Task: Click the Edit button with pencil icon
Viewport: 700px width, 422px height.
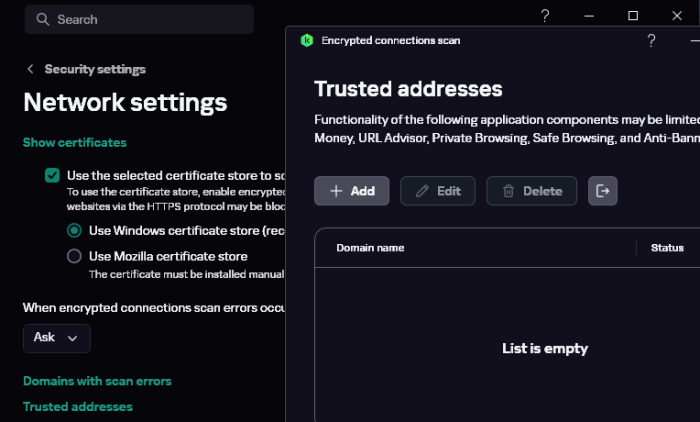Action: click(437, 191)
